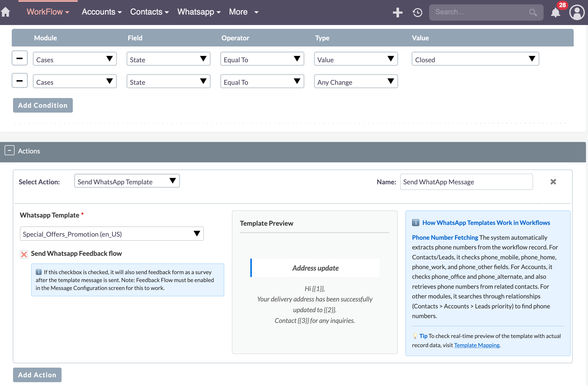Viewport: 588px width, 386px height.
Task: Click the plus quick-create icon
Action: [x=397, y=12]
